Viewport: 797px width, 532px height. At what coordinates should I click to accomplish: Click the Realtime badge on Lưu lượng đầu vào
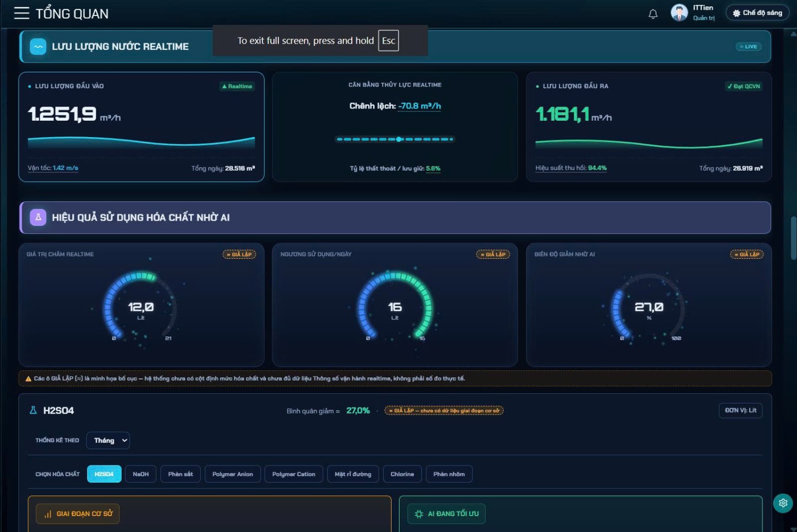coord(237,87)
